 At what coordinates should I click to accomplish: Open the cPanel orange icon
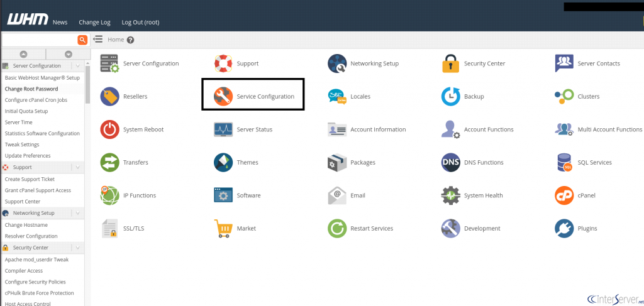coord(564,195)
